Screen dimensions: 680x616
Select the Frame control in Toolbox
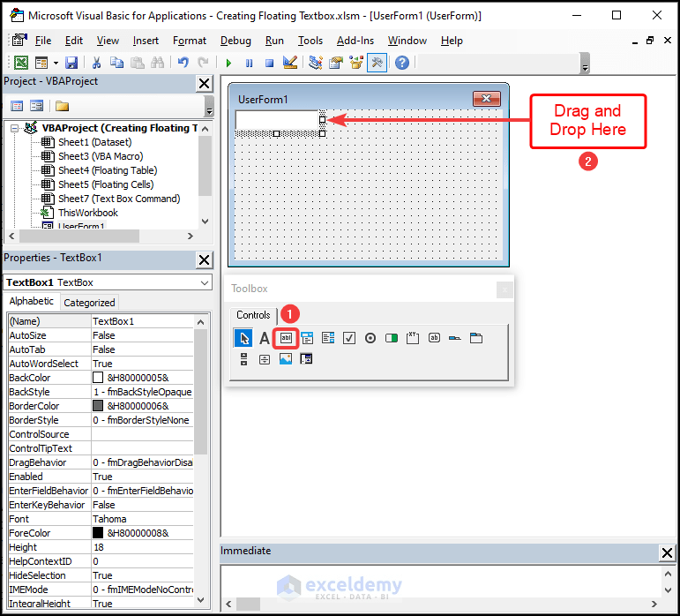tap(413, 338)
